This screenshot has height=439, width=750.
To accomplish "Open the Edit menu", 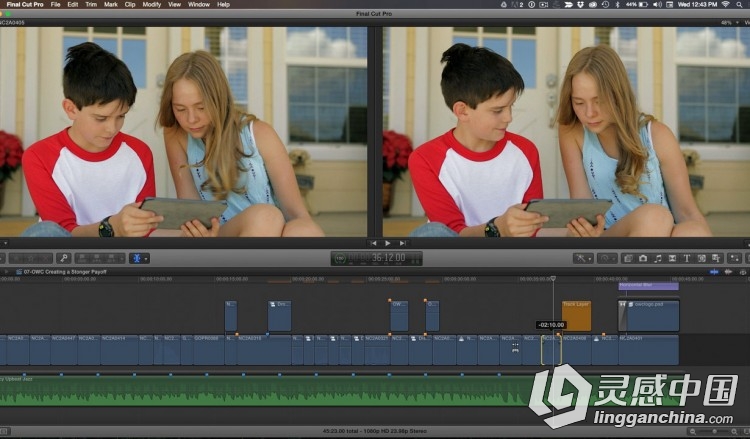I will coord(73,4).
